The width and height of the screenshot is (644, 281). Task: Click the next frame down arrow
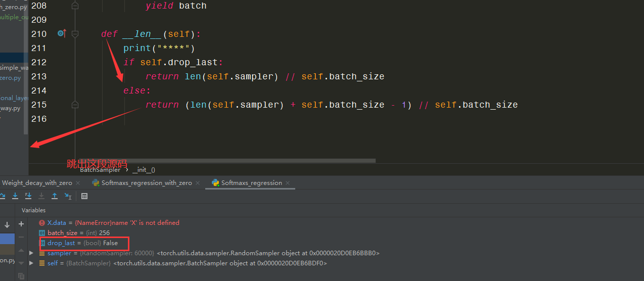coord(7,224)
